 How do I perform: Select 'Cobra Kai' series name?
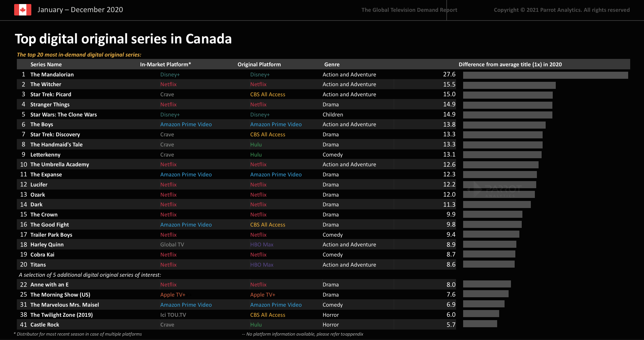tap(42, 254)
